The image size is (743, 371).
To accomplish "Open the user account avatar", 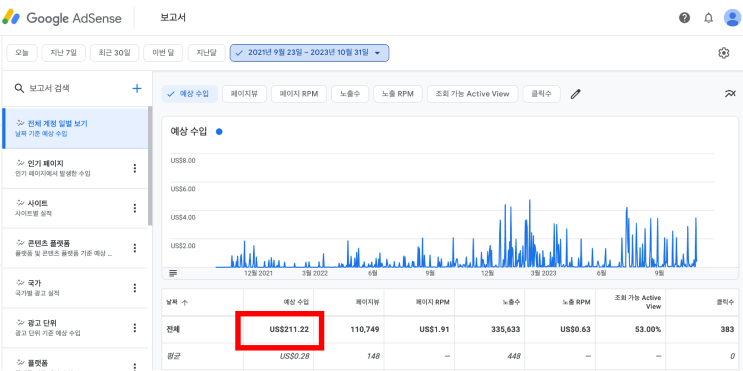I will [x=733, y=18].
